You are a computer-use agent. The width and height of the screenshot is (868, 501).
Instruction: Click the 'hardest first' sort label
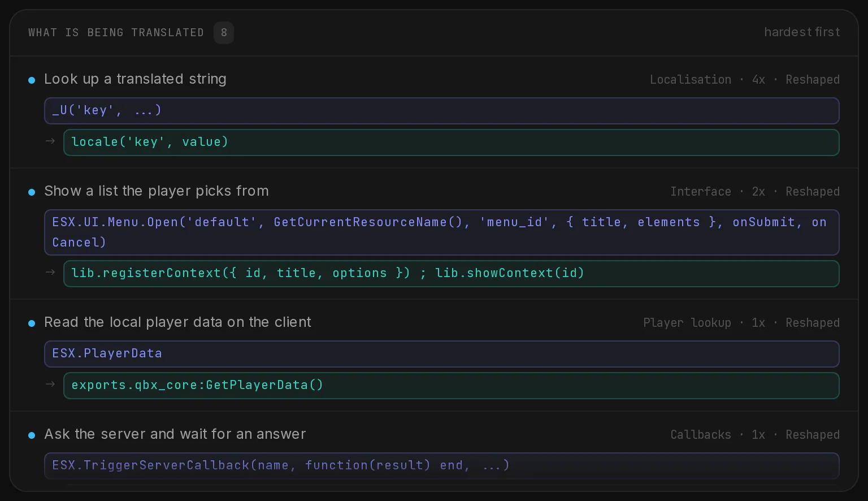pyautogui.click(x=802, y=32)
